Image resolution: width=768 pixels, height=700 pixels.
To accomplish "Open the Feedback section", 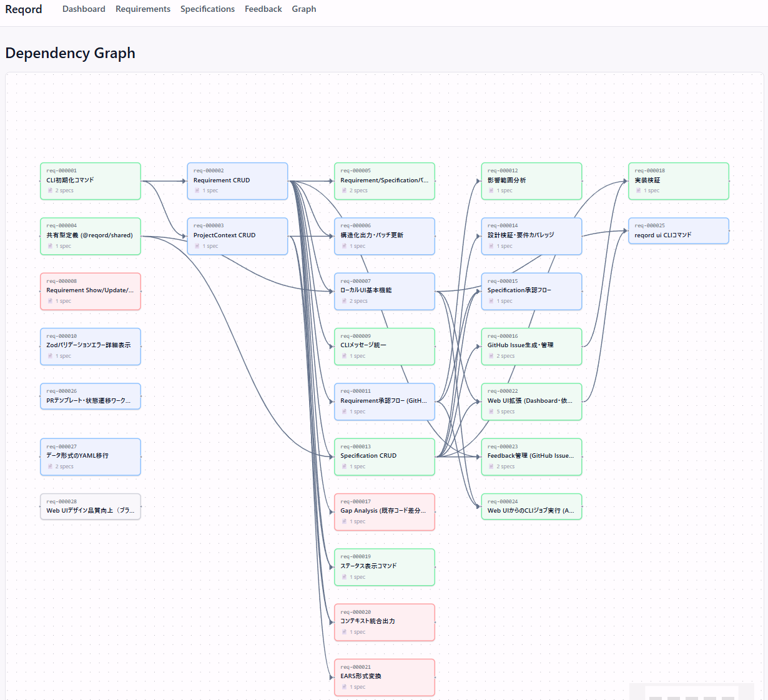I will click(x=263, y=9).
